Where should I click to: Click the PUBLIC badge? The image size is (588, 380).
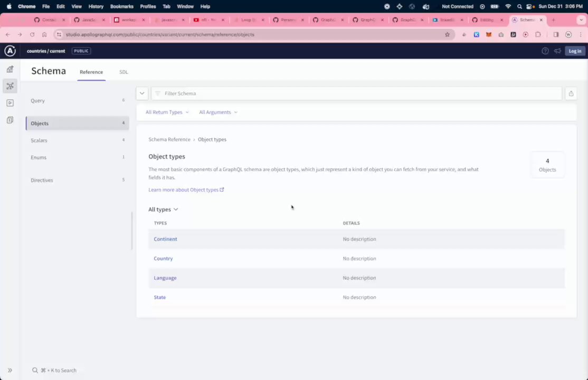[81, 51]
